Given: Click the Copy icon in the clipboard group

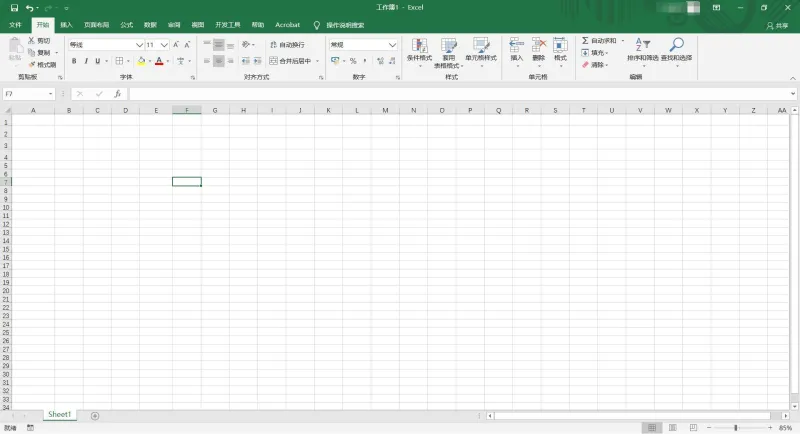Looking at the screenshot, I should tap(31, 53).
